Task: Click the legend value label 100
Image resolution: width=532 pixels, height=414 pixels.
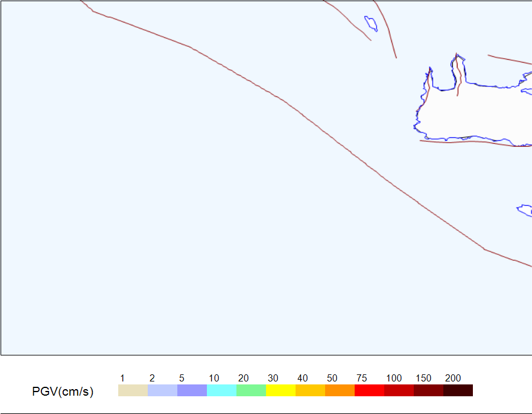Action: click(x=394, y=378)
